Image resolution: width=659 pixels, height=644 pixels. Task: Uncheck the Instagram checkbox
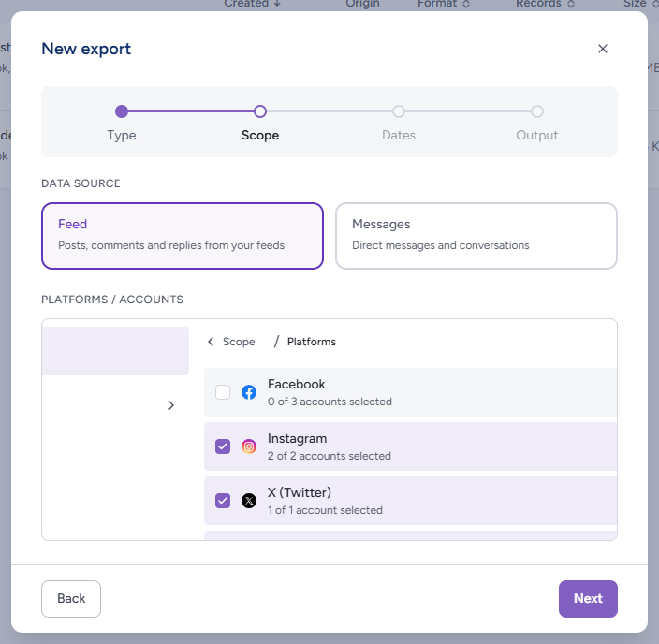223,446
